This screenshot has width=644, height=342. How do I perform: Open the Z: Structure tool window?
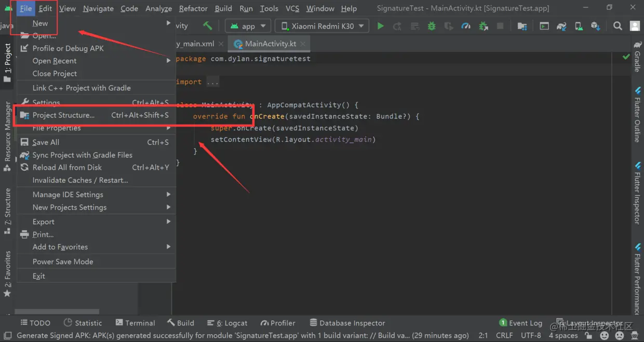(x=7, y=211)
